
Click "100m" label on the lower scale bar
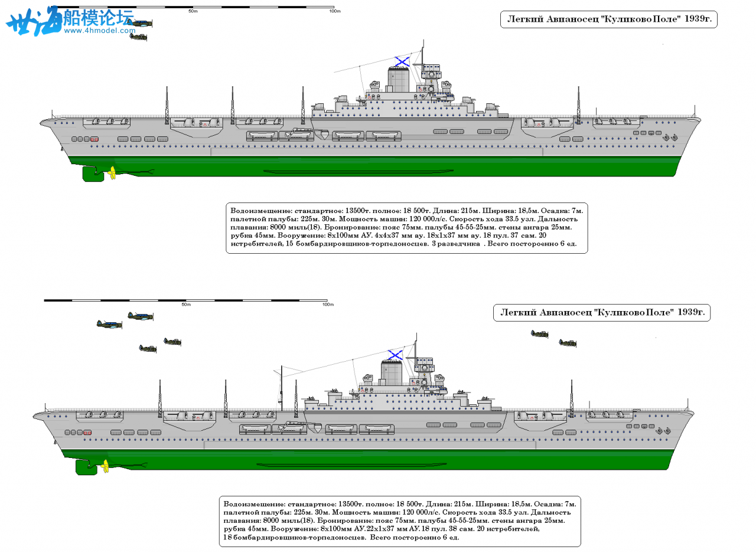(328, 305)
